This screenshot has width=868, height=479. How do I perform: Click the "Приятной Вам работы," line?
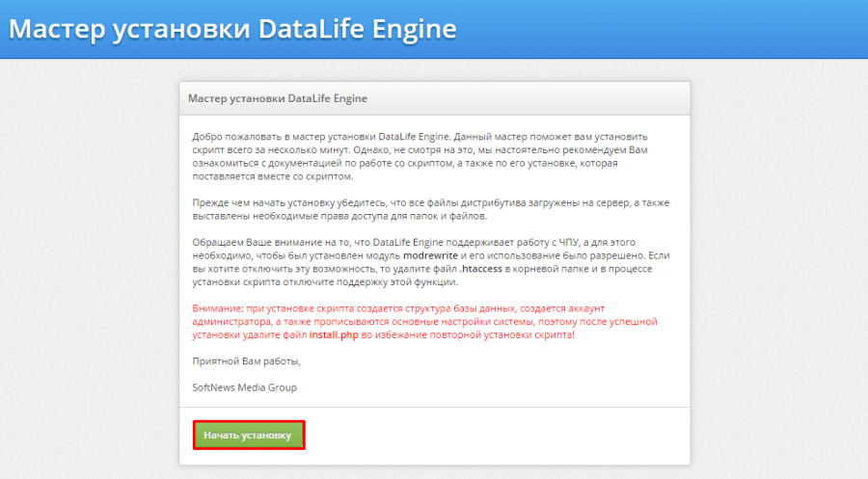pos(246,361)
